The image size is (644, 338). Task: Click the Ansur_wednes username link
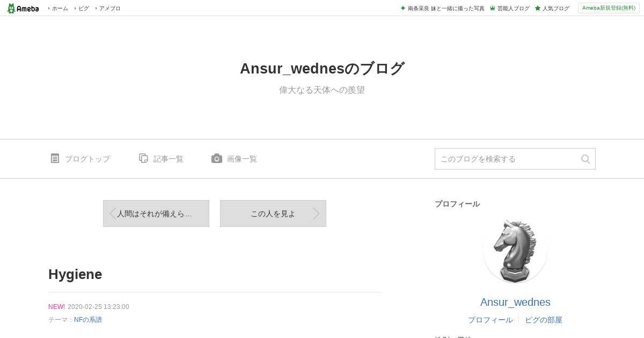(515, 302)
